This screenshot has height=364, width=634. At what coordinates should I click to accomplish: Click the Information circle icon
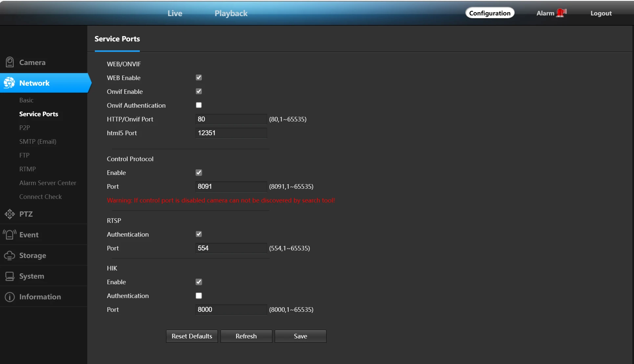pos(10,297)
